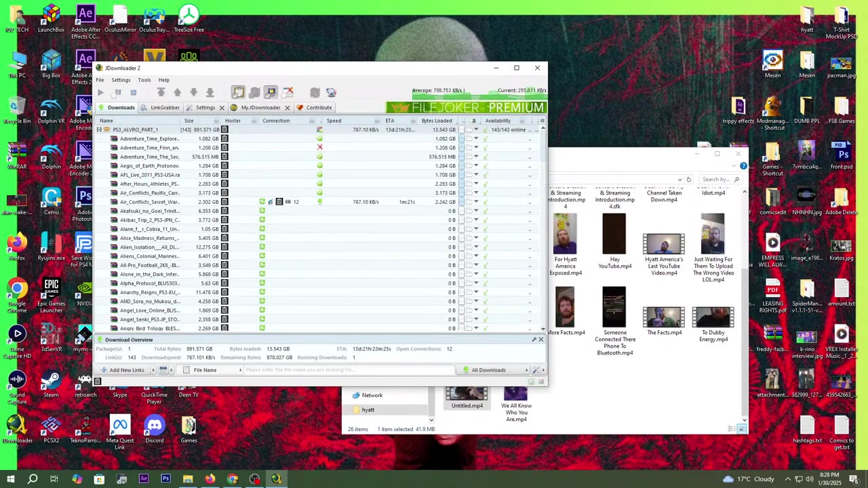Click the taskbar volume icon

pyautogui.click(x=810, y=479)
